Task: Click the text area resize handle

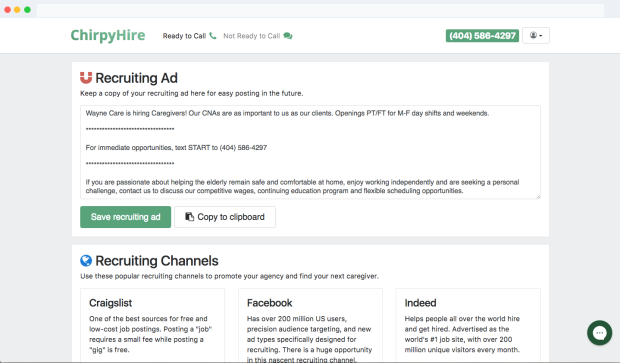Action: pyautogui.click(x=538, y=196)
